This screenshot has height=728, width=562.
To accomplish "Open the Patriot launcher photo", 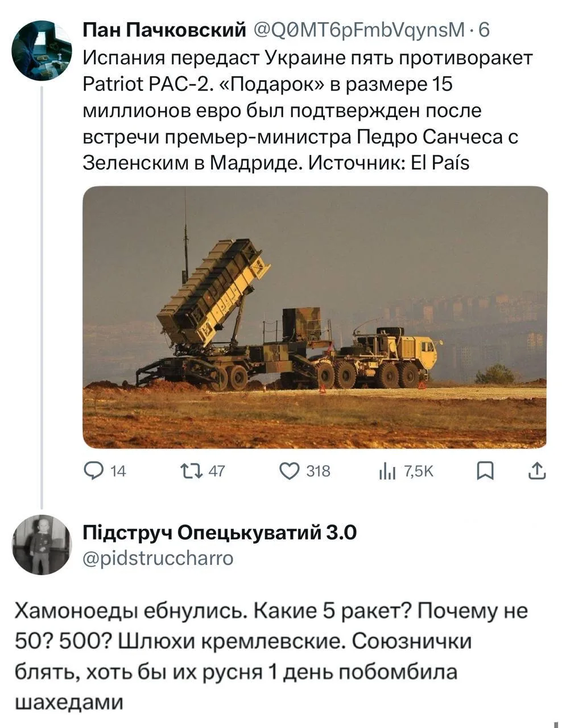I will click(x=315, y=317).
